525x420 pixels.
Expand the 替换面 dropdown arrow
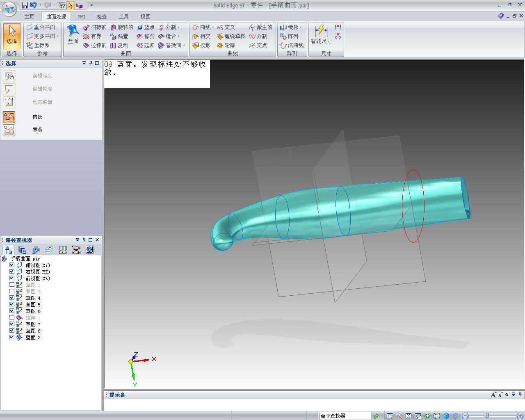point(184,45)
